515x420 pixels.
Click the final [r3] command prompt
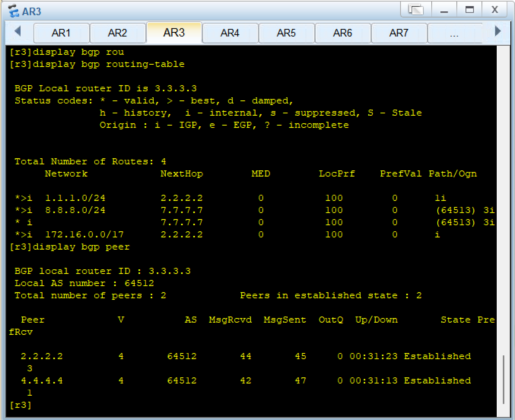(x=20, y=405)
